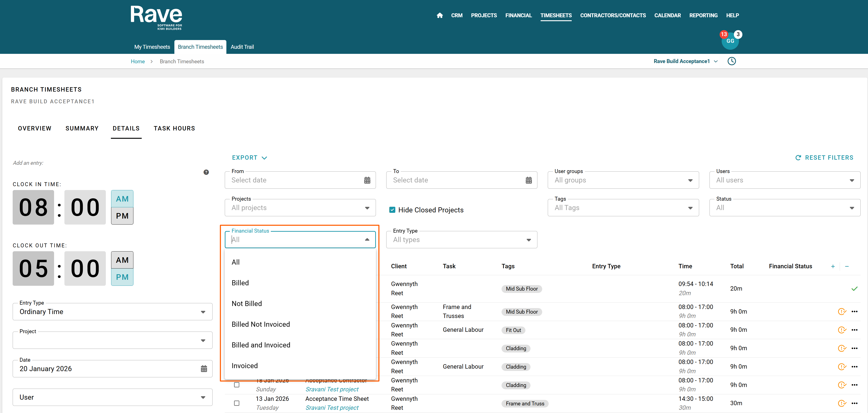Click the clock icon beside the branch name
868x413 pixels.
pos(732,61)
